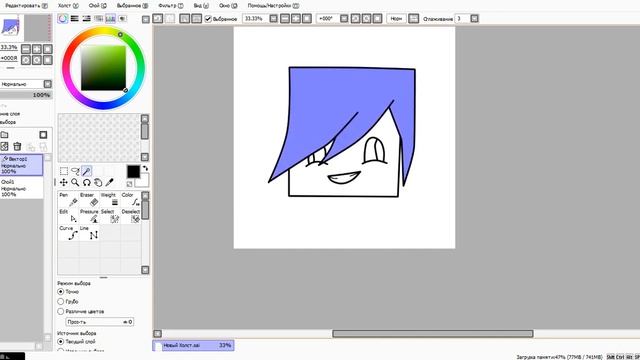Image resolution: width=640 pixels, height=360 pixels.
Task: Open the Слой menu
Action: tap(98, 6)
